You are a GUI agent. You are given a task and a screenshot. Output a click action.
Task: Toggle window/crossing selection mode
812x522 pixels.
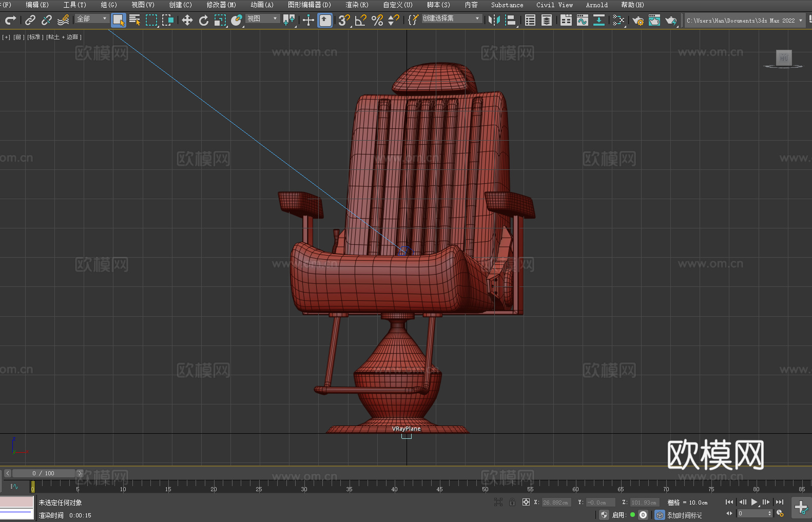(x=168, y=20)
